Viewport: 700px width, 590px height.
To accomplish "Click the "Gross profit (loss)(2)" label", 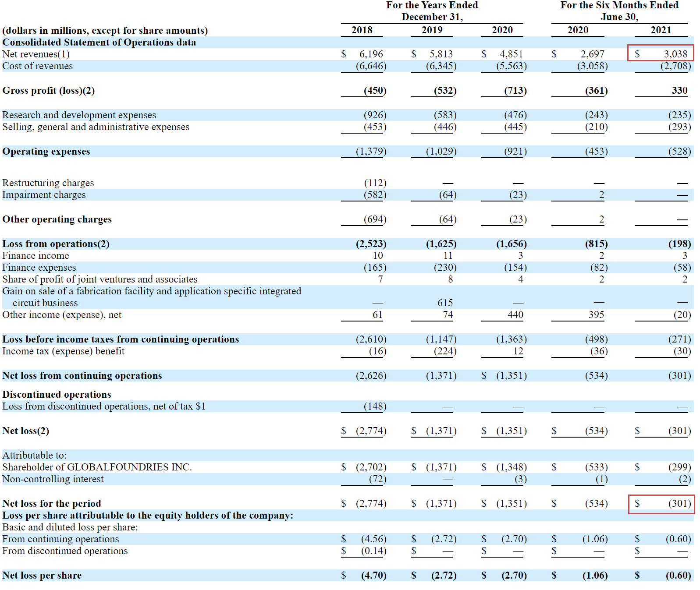I will point(49,90).
